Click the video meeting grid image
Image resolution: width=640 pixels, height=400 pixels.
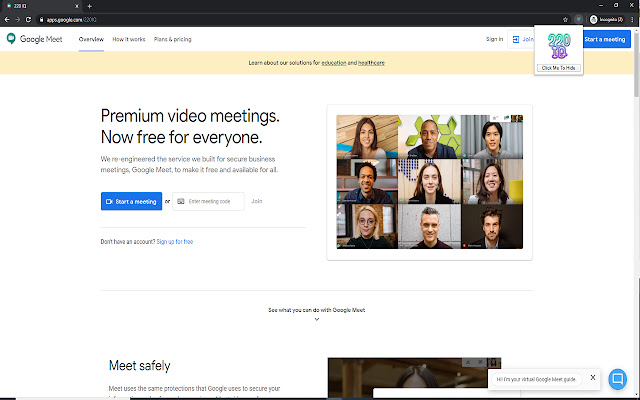[429, 182]
